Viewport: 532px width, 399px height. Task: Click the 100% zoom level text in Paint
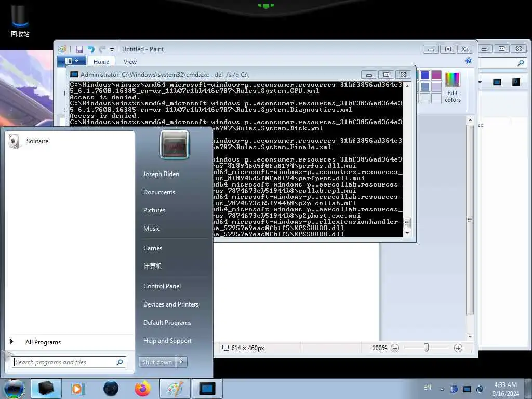(379, 348)
